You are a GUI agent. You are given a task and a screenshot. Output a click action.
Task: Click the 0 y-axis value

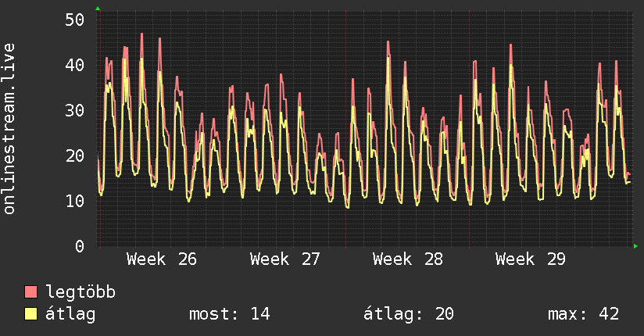click(x=80, y=246)
